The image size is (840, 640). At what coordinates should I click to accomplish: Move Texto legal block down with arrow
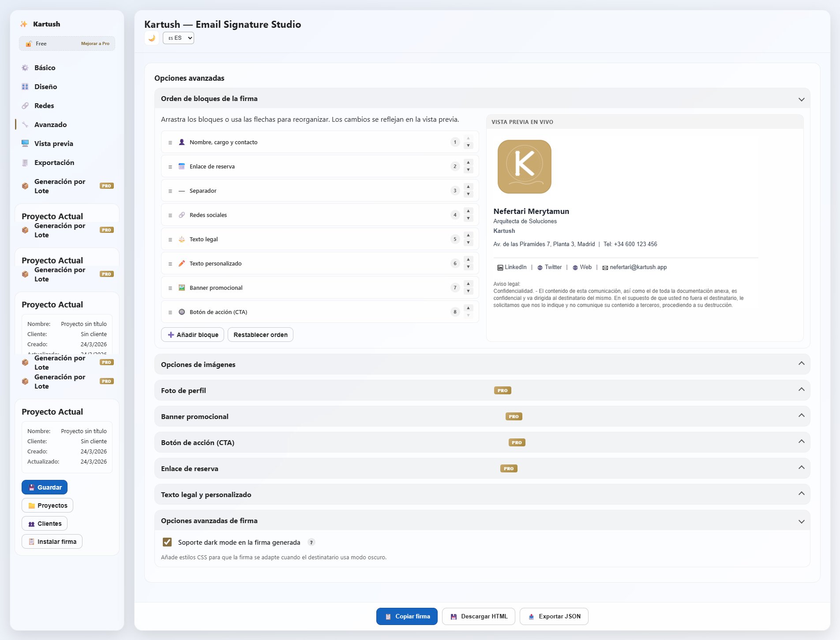[468, 243]
